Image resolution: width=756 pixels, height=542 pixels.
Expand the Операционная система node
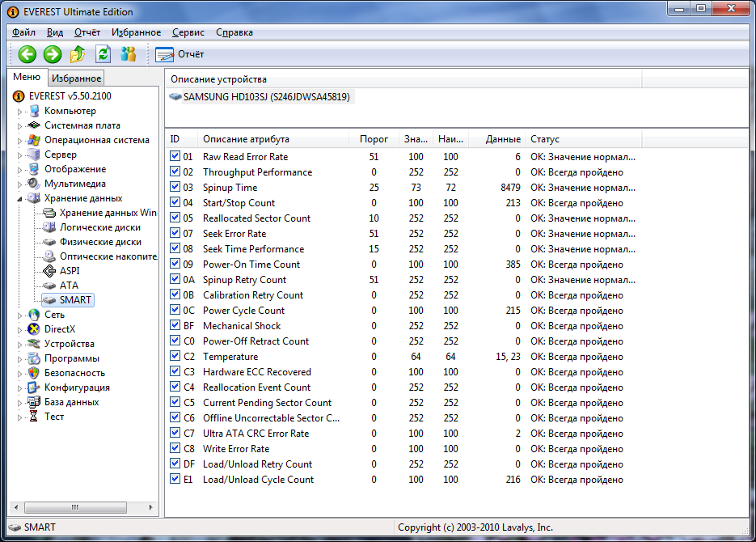click(19, 141)
